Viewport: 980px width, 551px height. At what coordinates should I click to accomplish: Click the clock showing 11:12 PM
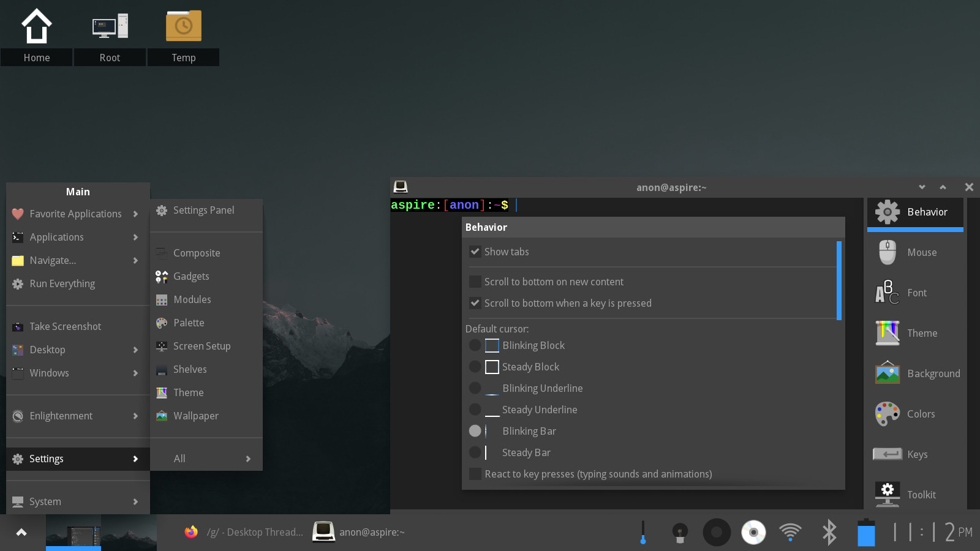932,532
